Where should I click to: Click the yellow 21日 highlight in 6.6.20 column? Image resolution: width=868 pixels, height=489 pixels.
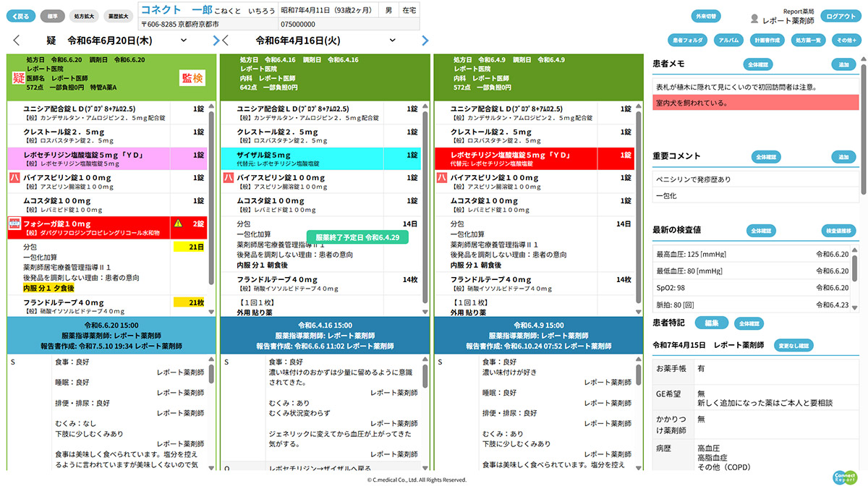pyautogui.click(x=190, y=247)
